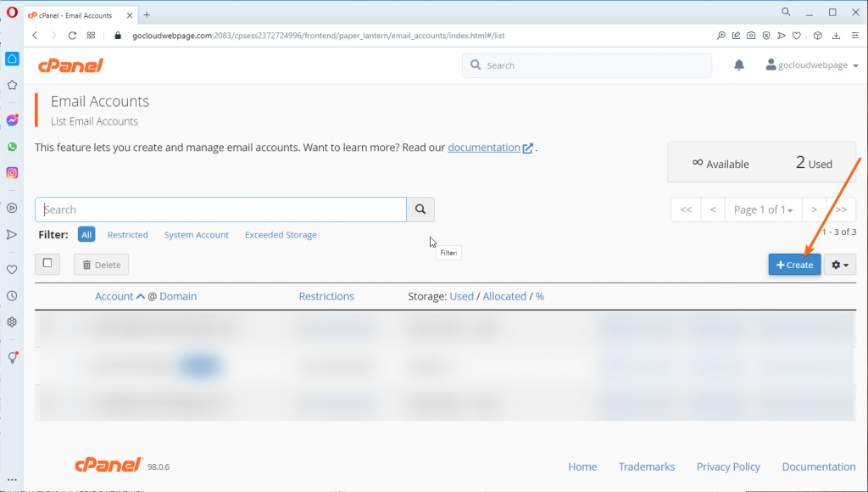Click inside the email Search input field
This screenshot has height=492, width=868.
point(220,210)
